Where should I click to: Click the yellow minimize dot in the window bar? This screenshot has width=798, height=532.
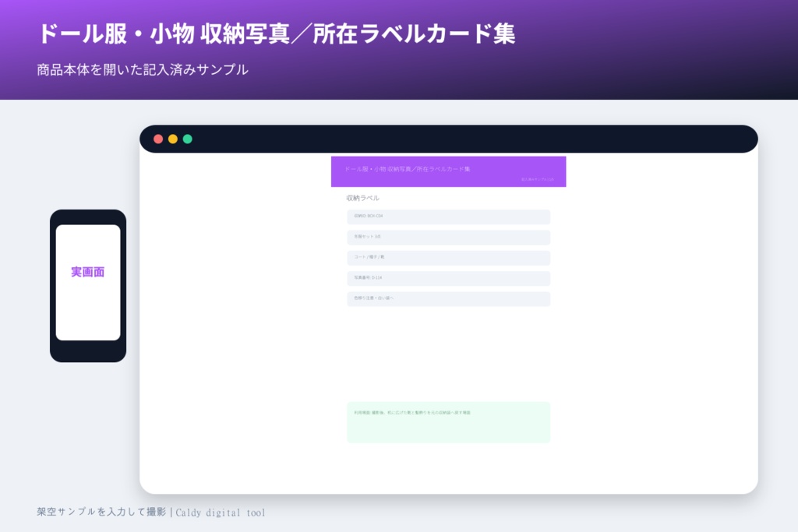pos(173,139)
